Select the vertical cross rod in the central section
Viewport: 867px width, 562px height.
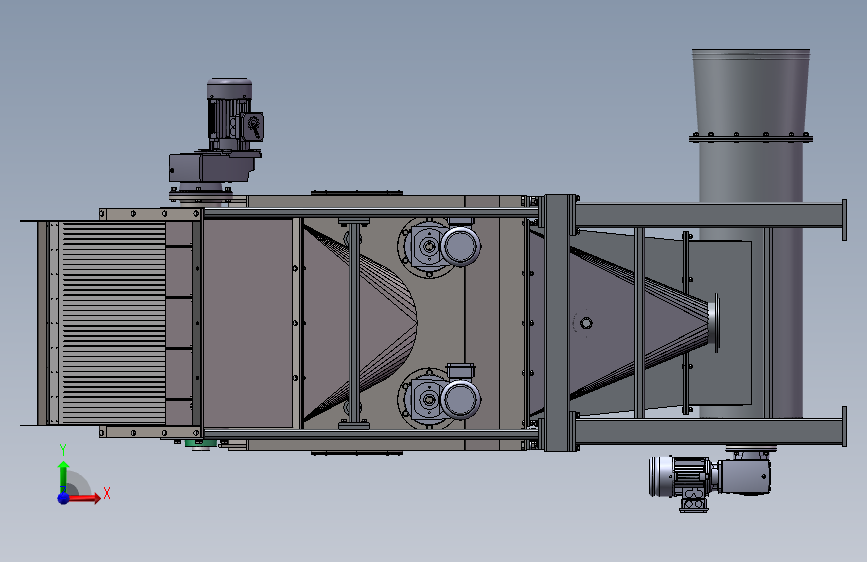coord(354,323)
